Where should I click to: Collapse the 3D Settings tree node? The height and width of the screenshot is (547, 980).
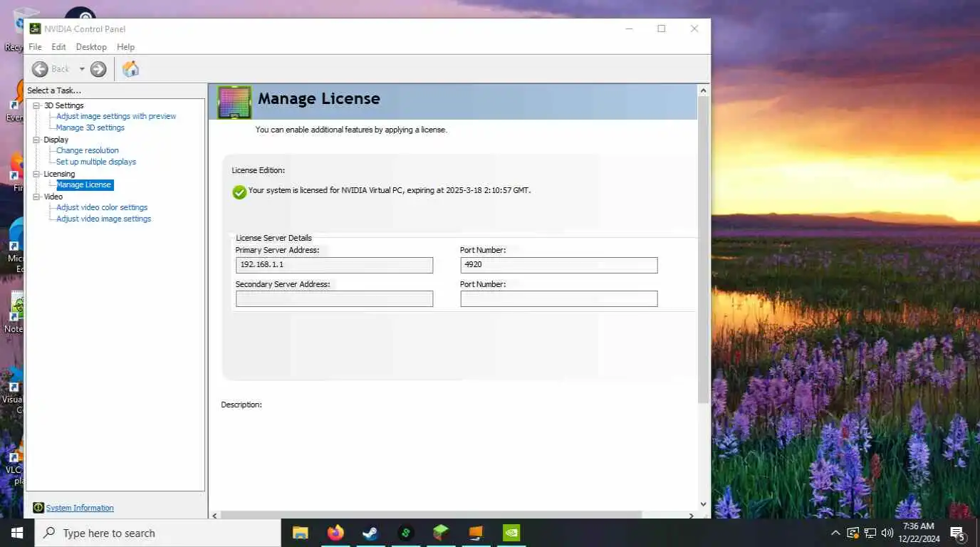point(37,105)
